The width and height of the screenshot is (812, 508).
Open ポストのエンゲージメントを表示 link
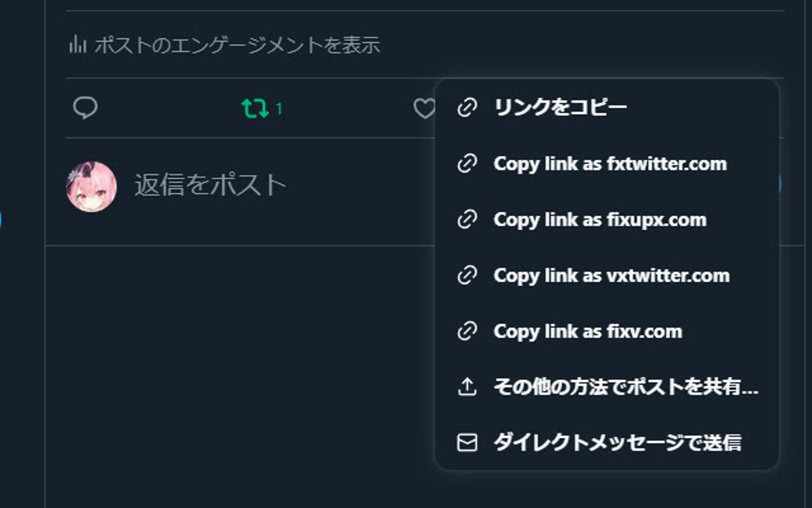[x=237, y=45]
